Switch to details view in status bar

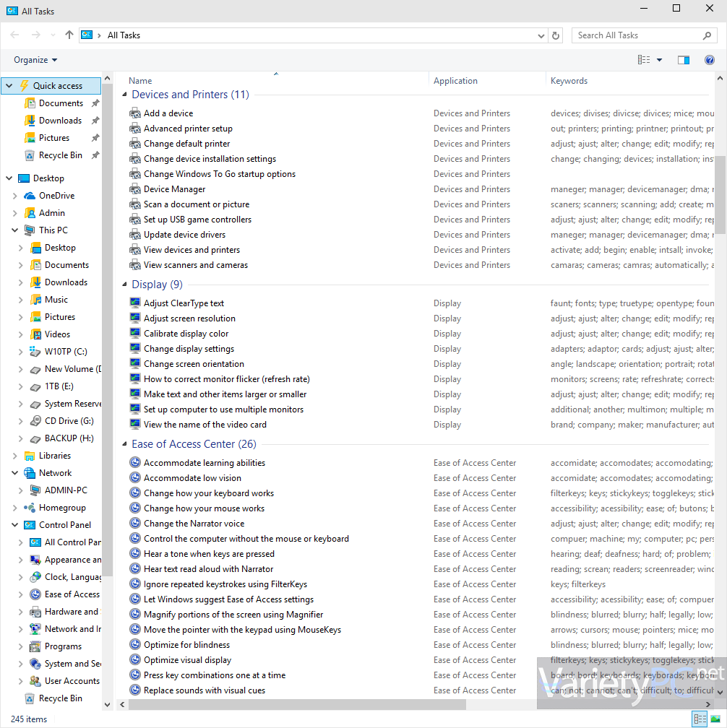700,719
